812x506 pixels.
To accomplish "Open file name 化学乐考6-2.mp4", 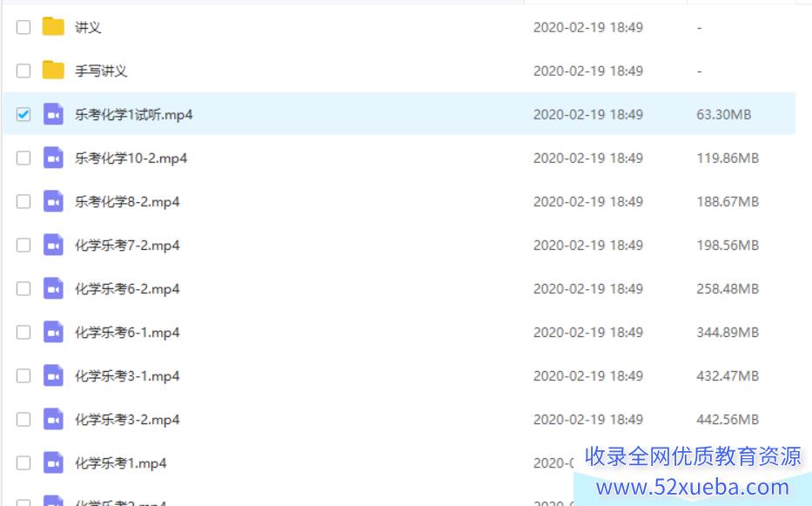I will pos(127,289).
